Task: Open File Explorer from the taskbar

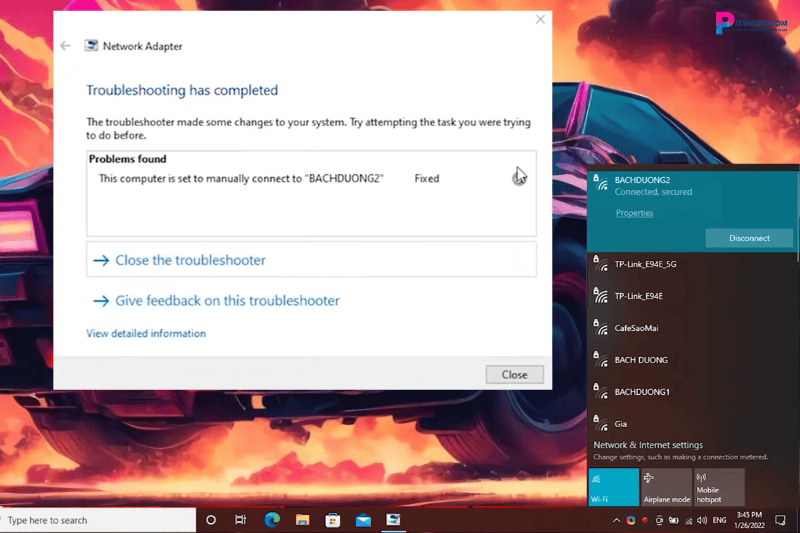Action: pos(302,520)
